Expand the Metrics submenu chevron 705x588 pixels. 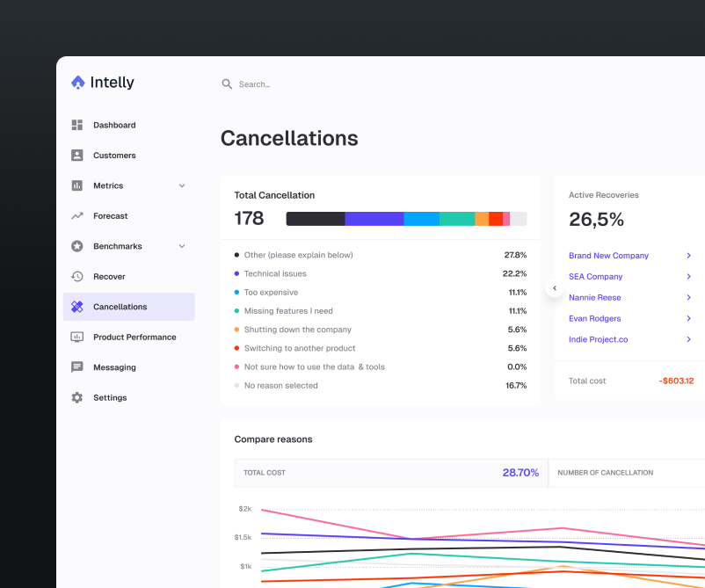(182, 185)
